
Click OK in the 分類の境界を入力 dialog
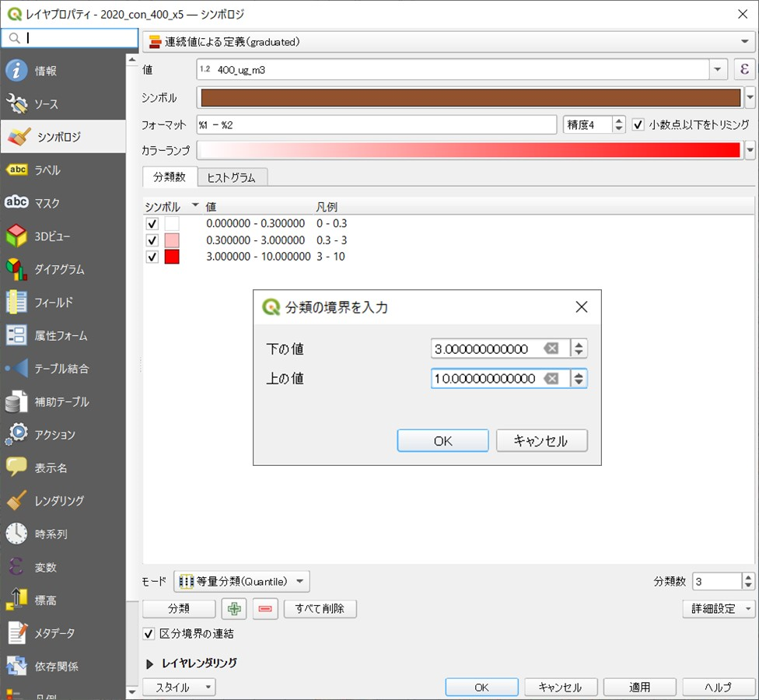pyautogui.click(x=442, y=441)
